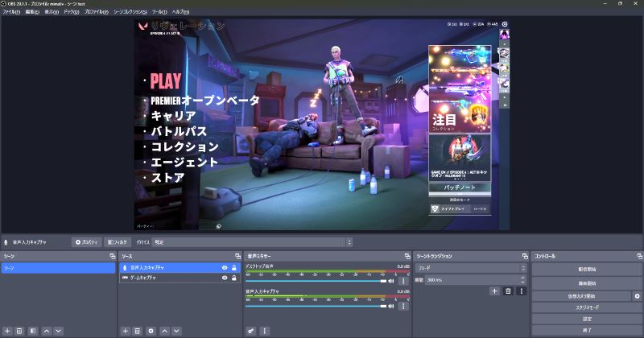Click the trash icon in the Sources panel
644x338 pixels.
coord(138,331)
